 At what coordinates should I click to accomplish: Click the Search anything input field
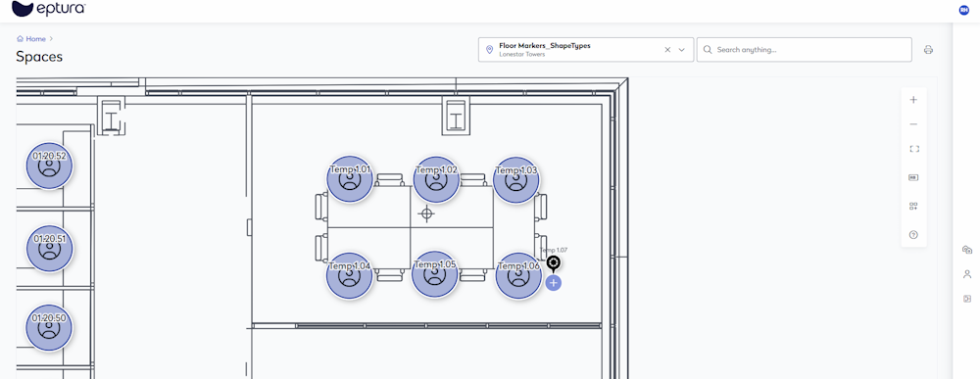[x=804, y=50]
